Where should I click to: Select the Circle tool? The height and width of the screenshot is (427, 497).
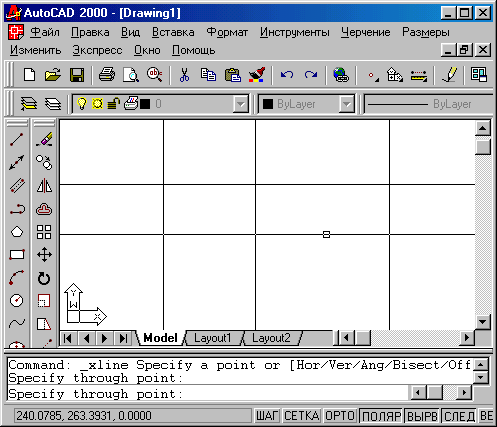point(17,300)
